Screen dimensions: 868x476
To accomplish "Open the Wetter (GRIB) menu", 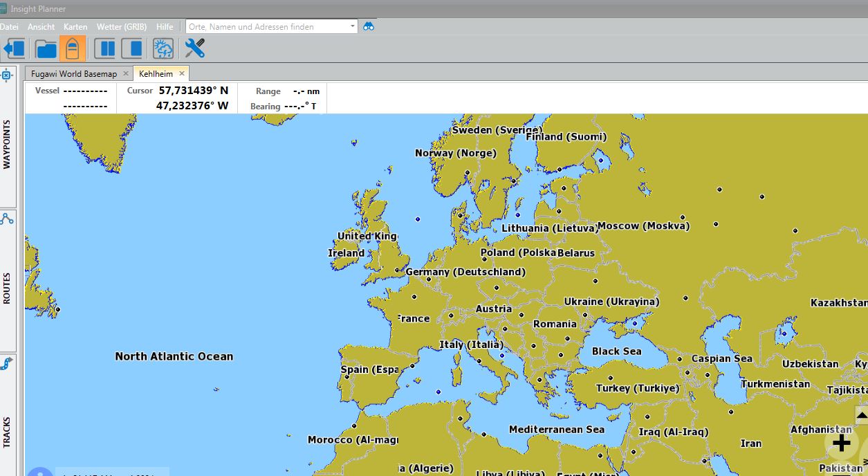I will 121,26.
